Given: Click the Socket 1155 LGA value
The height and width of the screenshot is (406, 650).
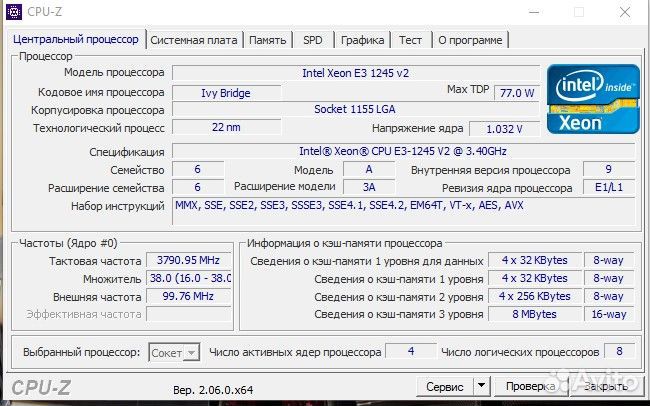Looking at the screenshot, I should coord(356,109).
